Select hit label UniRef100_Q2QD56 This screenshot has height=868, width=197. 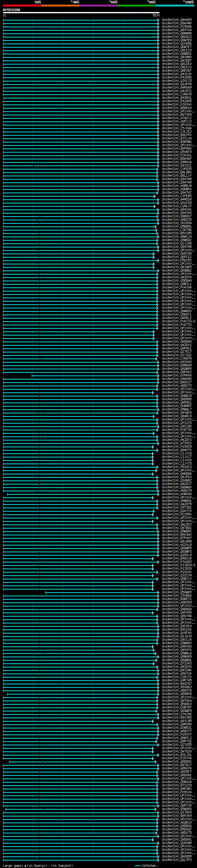tap(177, 43)
